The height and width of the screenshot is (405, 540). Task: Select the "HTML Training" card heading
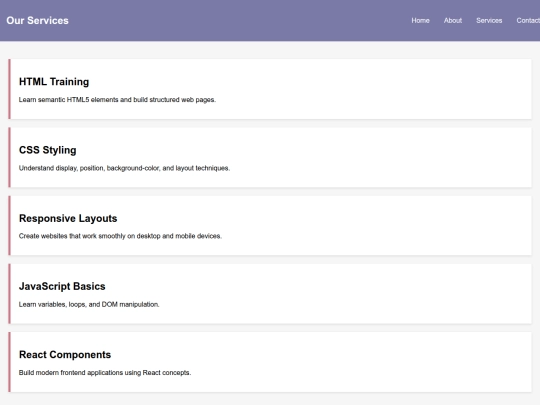[x=54, y=82]
